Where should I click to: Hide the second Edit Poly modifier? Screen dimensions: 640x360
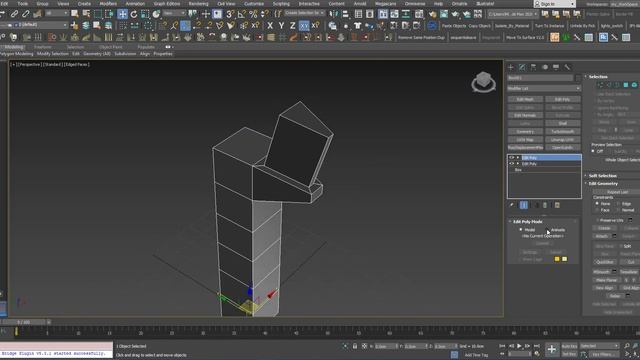click(511, 164)
